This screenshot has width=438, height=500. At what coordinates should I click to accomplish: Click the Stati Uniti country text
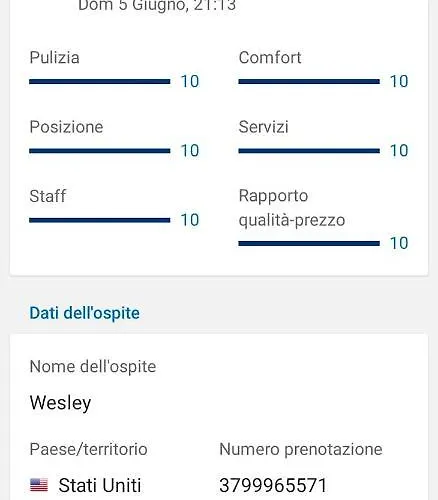point(100,485)
